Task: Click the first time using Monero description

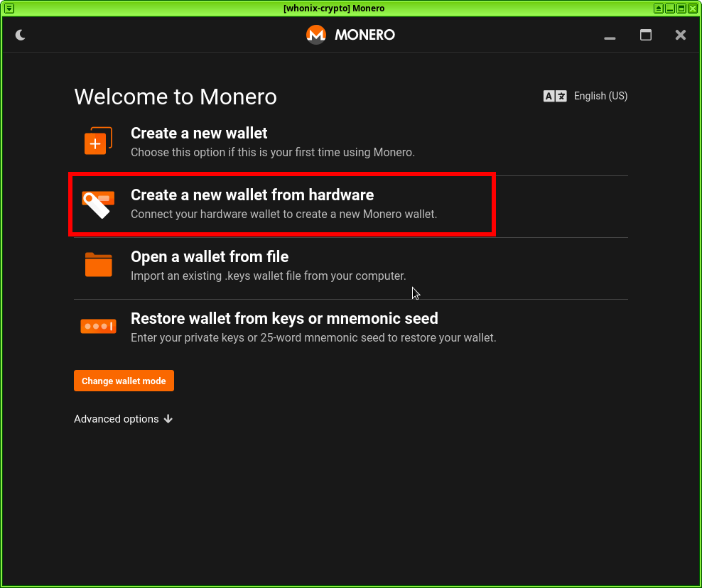Action: pyautogui.click(x=273, y=153)
